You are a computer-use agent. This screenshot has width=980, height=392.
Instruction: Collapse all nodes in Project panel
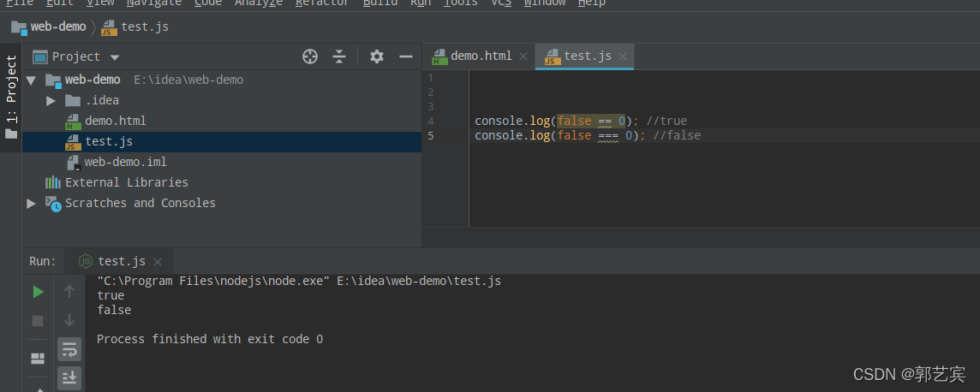pos(338,56)
